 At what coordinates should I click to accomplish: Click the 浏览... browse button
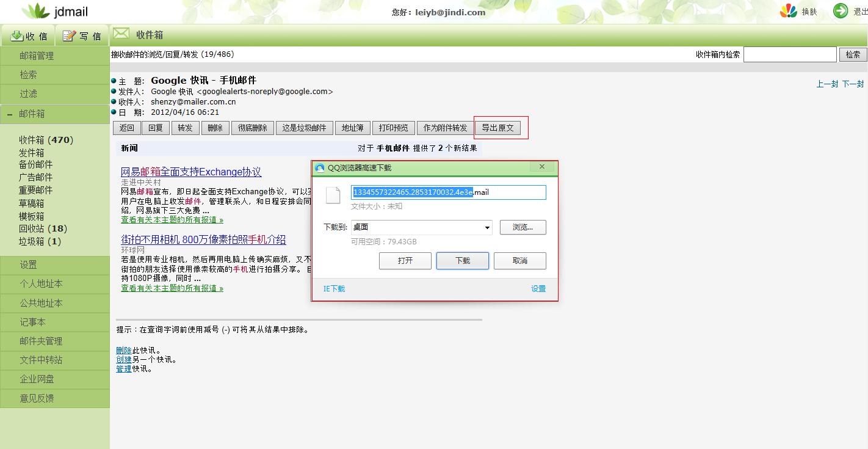523,227
